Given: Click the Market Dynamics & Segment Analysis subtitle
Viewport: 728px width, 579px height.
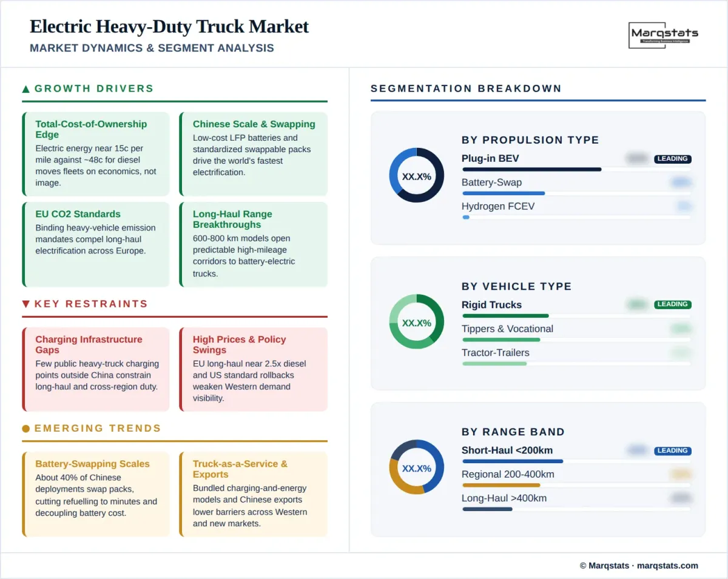Looking at the screenshot, I should pyautogui.click(x=152, y=48).
